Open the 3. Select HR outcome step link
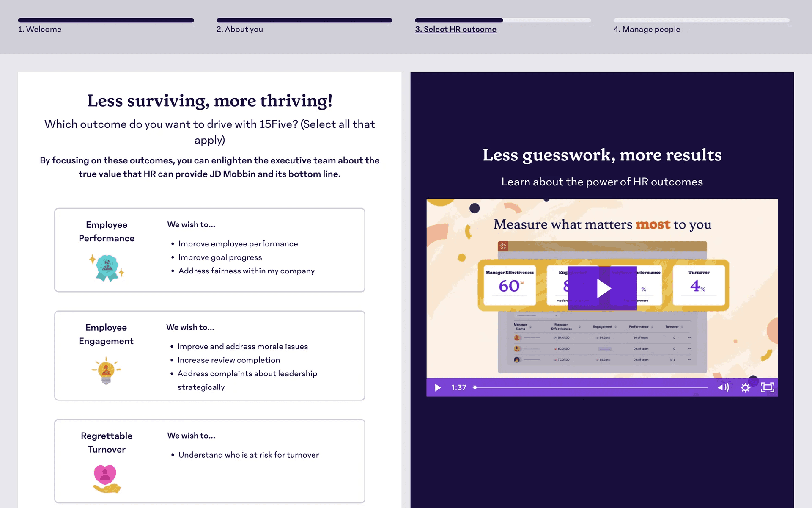 coord(455,29)
